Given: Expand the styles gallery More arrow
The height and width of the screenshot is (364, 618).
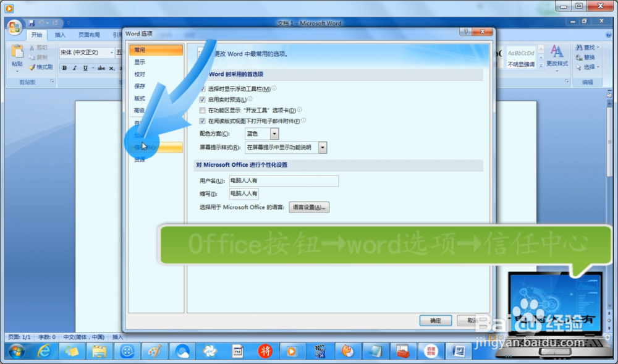Looking at the screenshot, I should click(541, 67).
